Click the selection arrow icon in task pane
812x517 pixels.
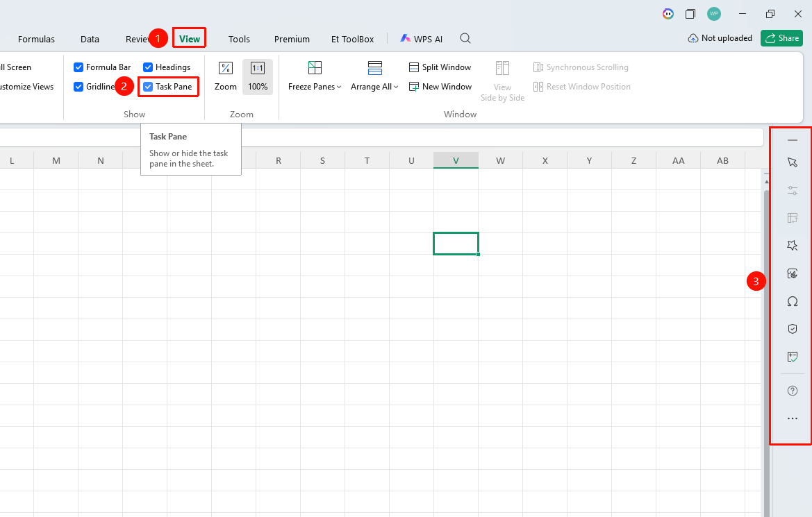[x=793, y=162]
